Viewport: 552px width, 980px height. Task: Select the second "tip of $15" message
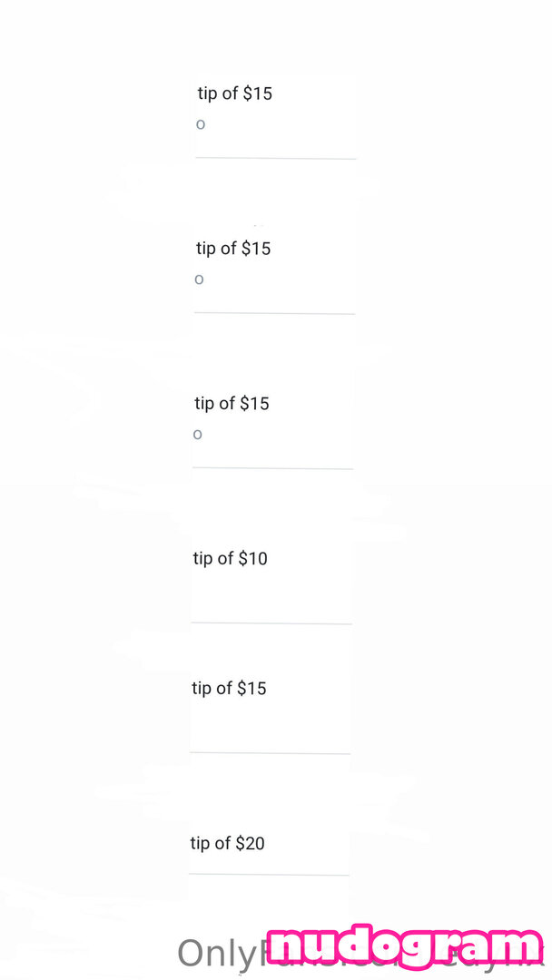[233, 249]
